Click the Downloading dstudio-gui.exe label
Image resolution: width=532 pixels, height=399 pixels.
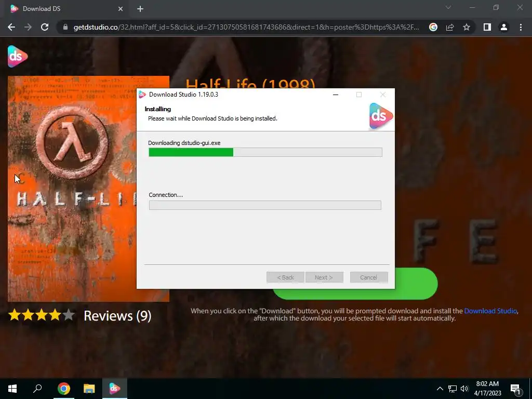[x=184, y=143]
